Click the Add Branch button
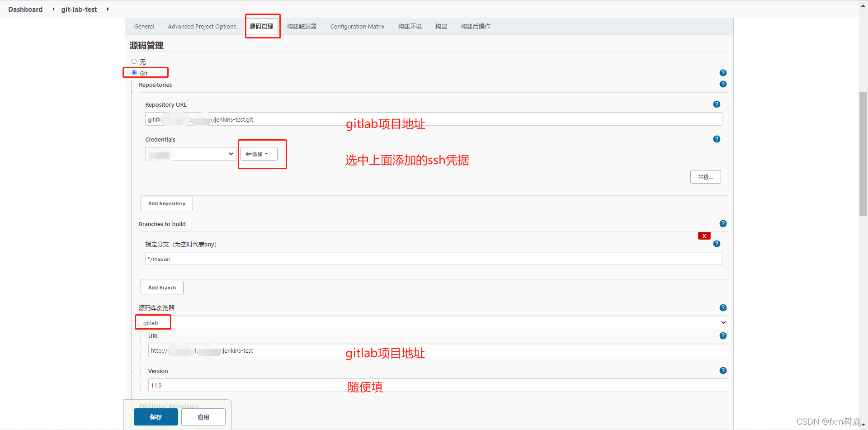Image resolution: width=868 pixels, height=430 pixels. [162, 288]
